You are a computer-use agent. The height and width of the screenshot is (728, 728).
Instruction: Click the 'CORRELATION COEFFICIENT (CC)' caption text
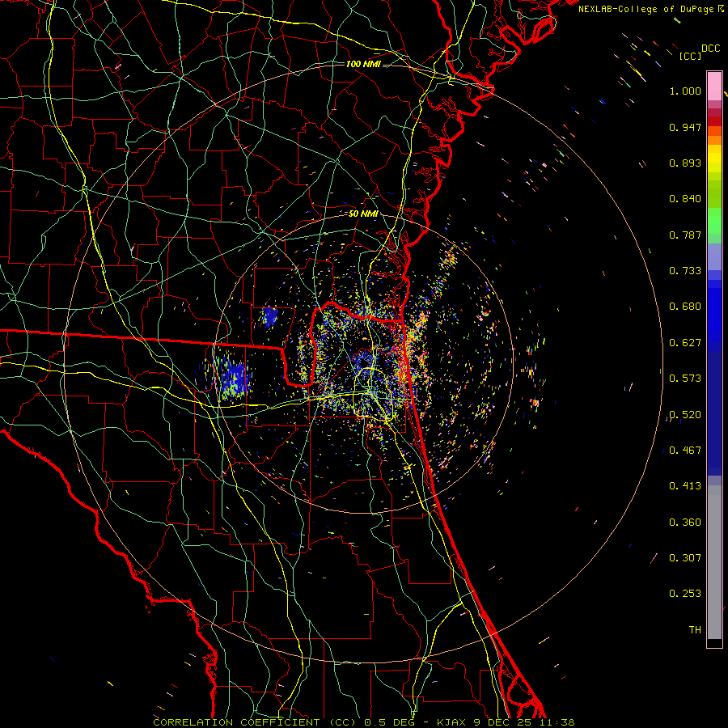(255, 722)
